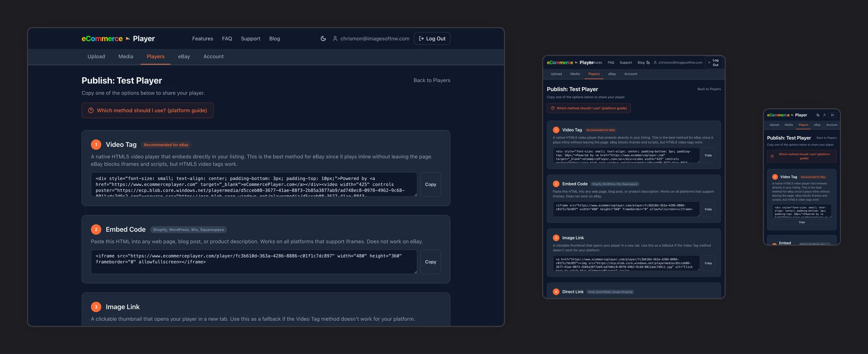This screenshot has height=354, width=868.
Task: Click the Copy button in mobile preview
Action: [x=802, y=222]
